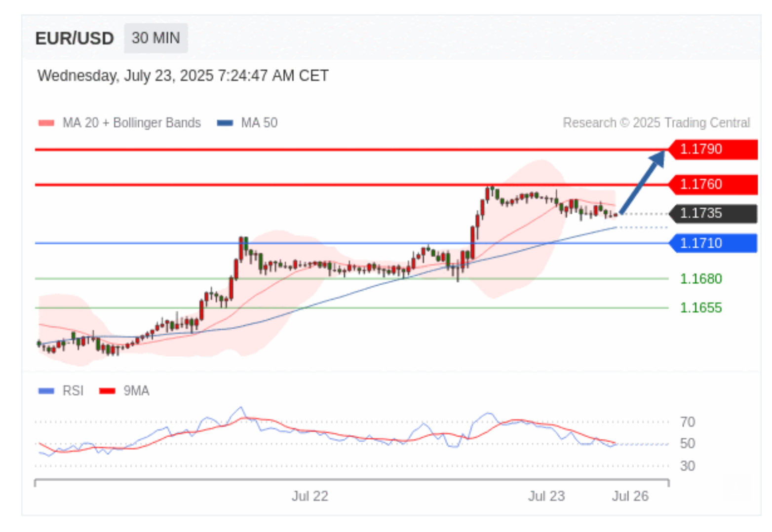Click the RSI 30 level label

tap(687, 466)
